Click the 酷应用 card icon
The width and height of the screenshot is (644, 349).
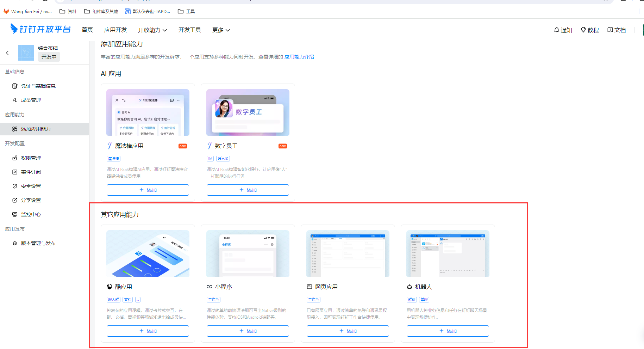[x=110, y=287]
